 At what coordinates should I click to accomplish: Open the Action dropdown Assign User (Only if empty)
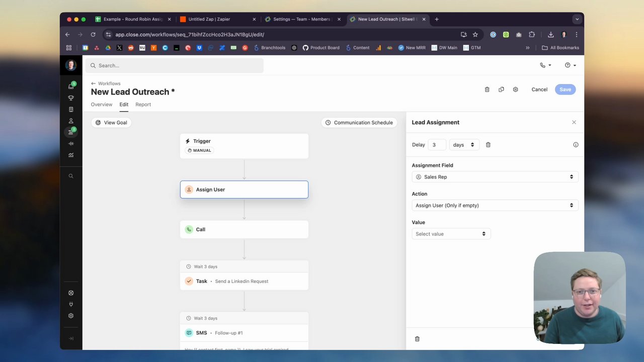tap(495, 205)
